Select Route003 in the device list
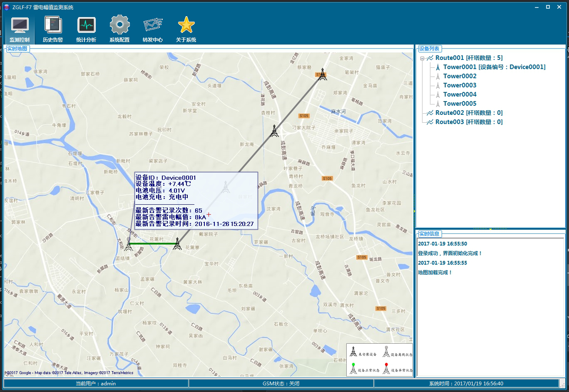569x392 pixels. click(469, 122)
